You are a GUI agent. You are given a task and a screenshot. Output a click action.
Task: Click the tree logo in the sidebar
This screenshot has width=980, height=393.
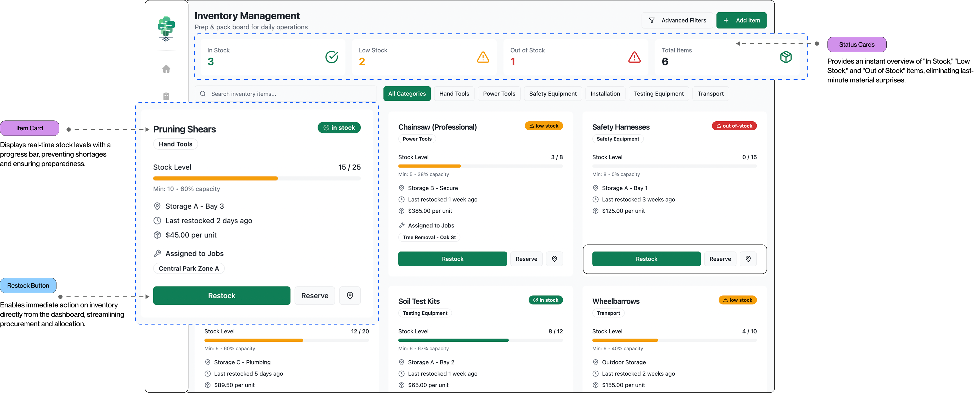click(166, 29)
